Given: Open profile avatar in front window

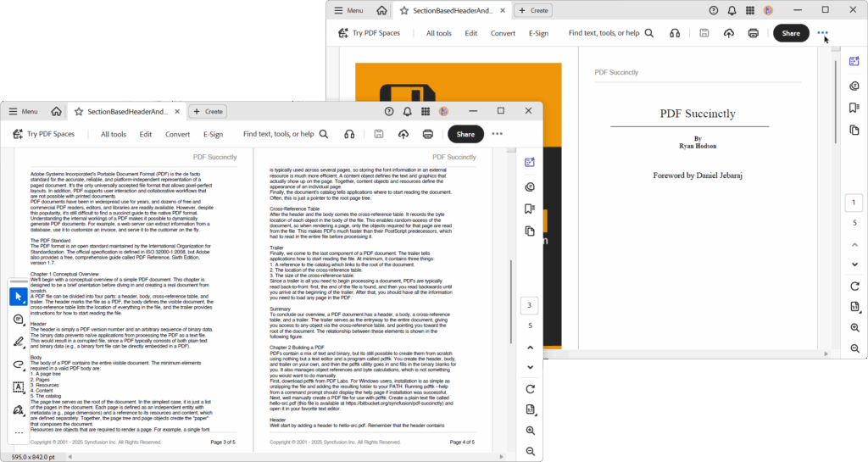Looking at the screenshot, I should click(443, 111).
